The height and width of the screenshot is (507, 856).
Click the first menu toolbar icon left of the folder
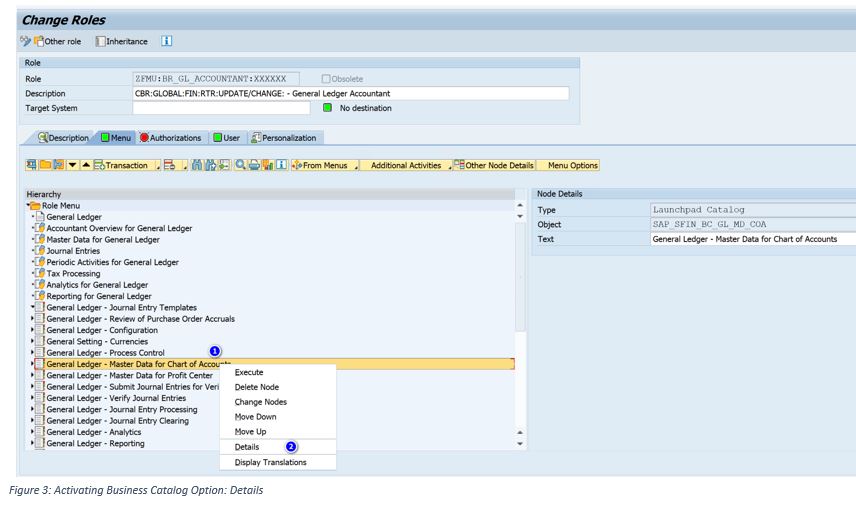click(x=31, y=165)
